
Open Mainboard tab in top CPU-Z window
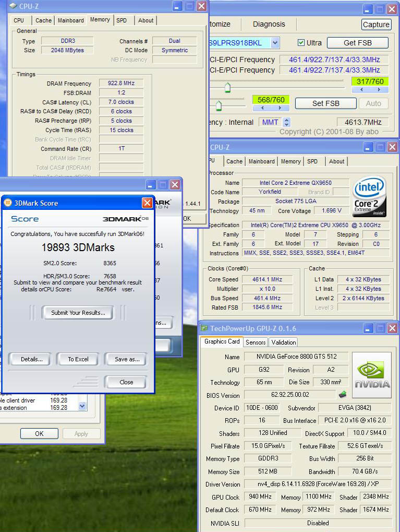coord(71,20)
